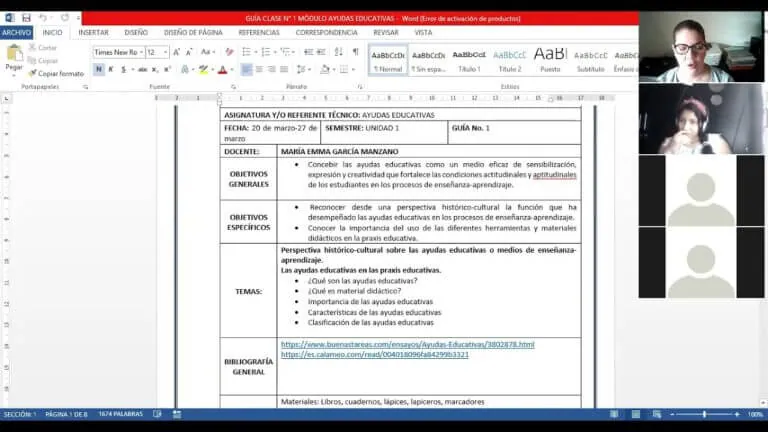Screen dimensions: 768x432
Task: Click the numbered list icon
Action: pos(266,52)
